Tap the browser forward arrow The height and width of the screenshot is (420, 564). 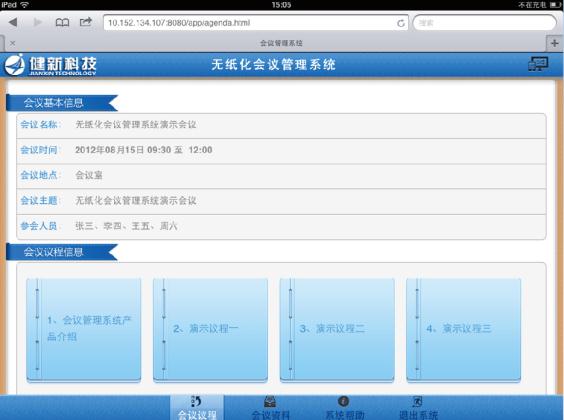point(37,23)
